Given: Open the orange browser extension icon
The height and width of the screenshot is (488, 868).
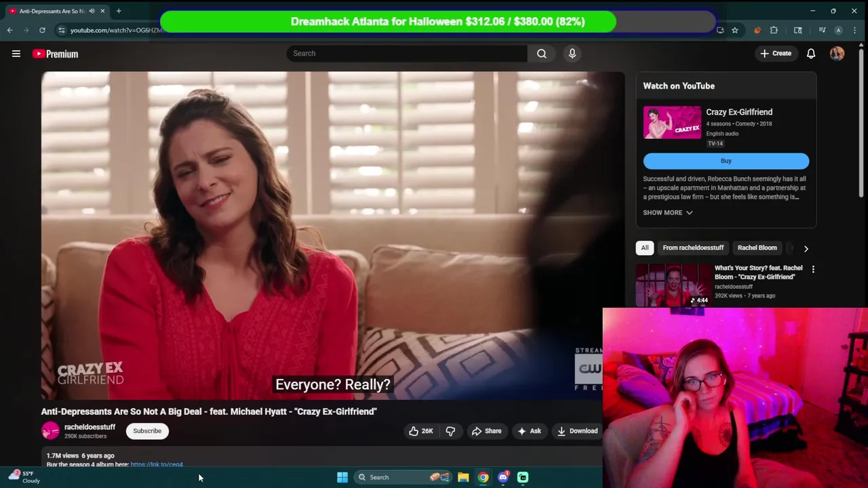Looking at the screenshot, I should [757, 30].
